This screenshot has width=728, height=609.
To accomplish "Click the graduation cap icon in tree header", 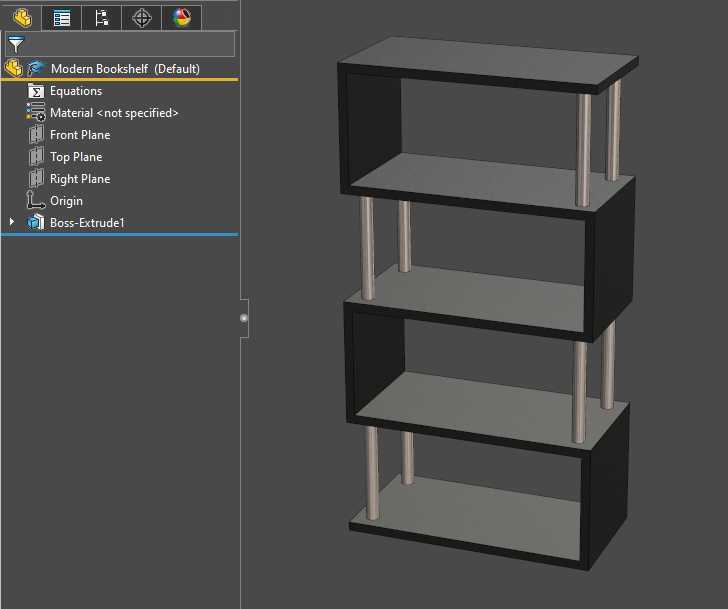I will click(35, 68).
